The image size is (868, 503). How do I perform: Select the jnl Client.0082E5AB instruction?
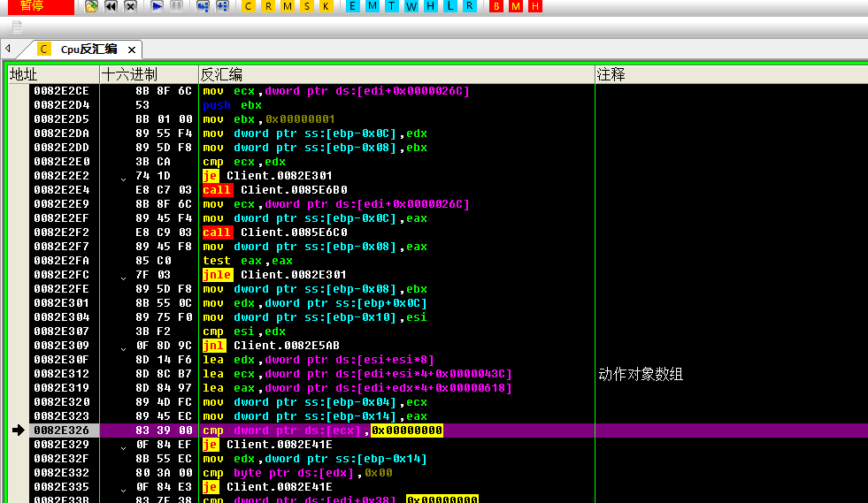coord(271,346)
